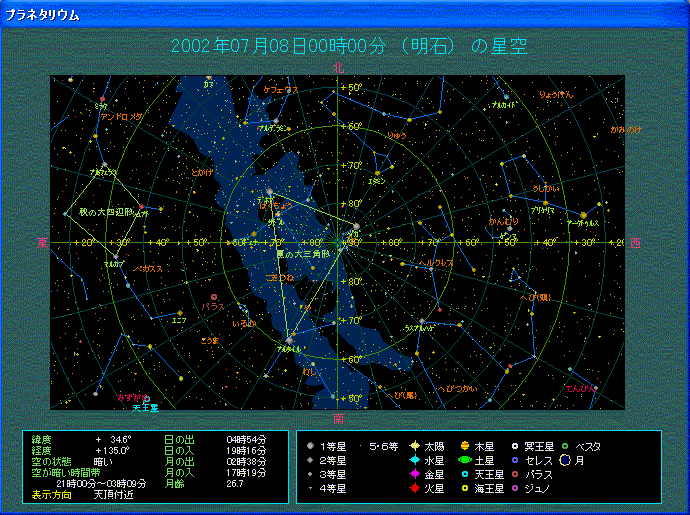690x515 pixels.
Task: Click the west (西) direction marker
Action: coord(636,243)
